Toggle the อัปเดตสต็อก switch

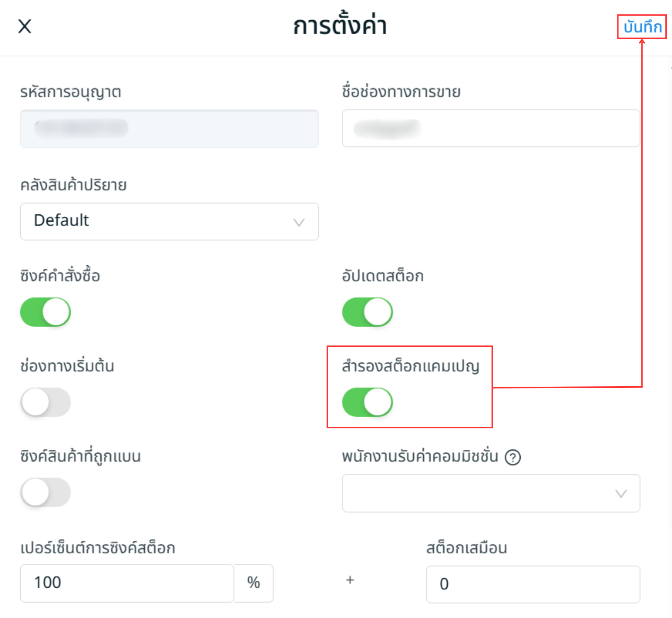coord(368,312)
